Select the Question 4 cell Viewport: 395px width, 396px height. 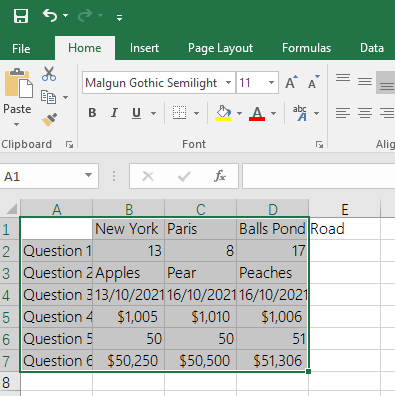[57, 317]
